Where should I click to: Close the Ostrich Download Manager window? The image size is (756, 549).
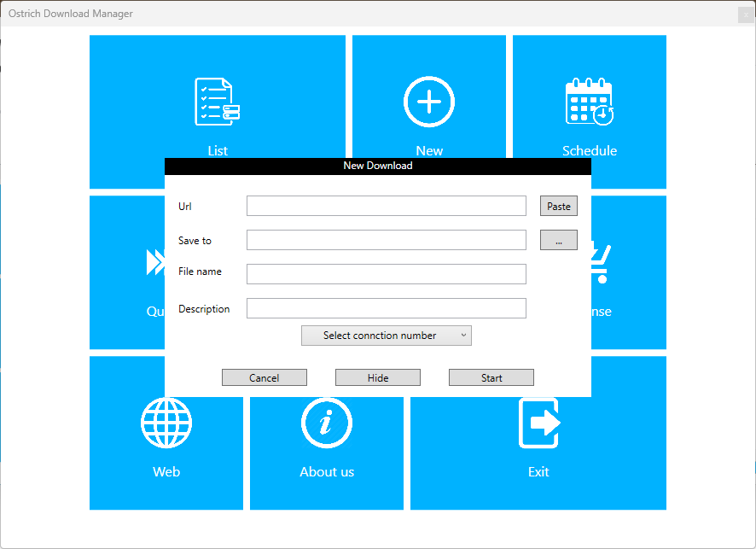tap(746, 14)
